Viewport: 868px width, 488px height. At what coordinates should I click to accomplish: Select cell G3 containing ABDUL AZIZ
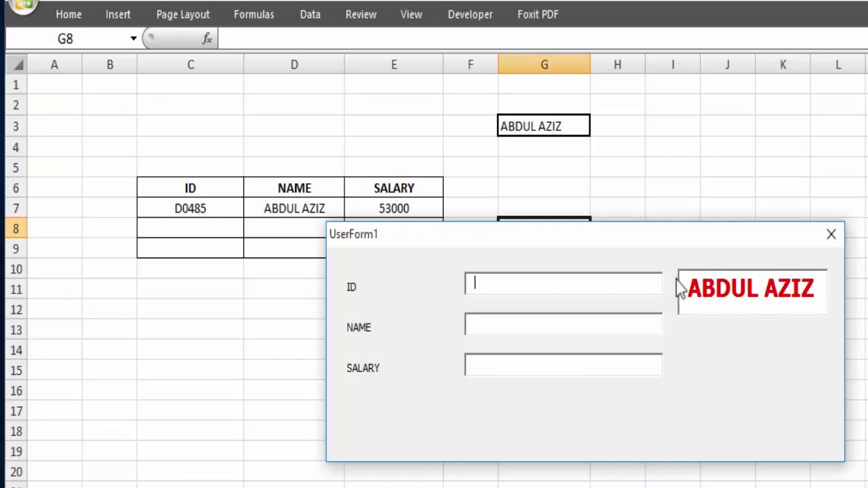[544, 126]
